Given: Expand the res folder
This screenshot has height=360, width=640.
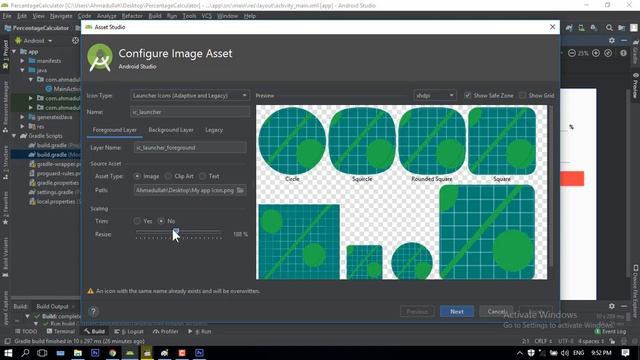Looking at the screenshot, I should pyautogui.click(x=23, y=127).
